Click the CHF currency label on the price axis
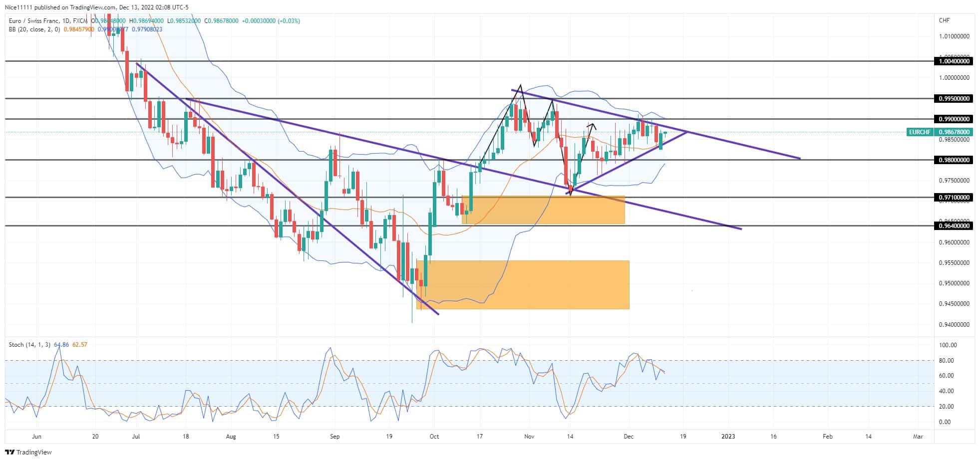 tap(944, 20)
